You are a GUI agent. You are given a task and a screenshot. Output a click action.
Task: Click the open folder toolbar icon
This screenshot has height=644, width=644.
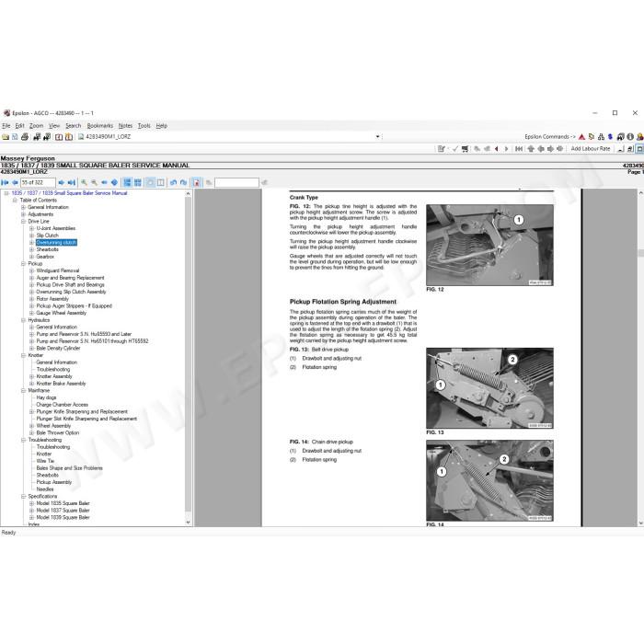click(6, 137)
